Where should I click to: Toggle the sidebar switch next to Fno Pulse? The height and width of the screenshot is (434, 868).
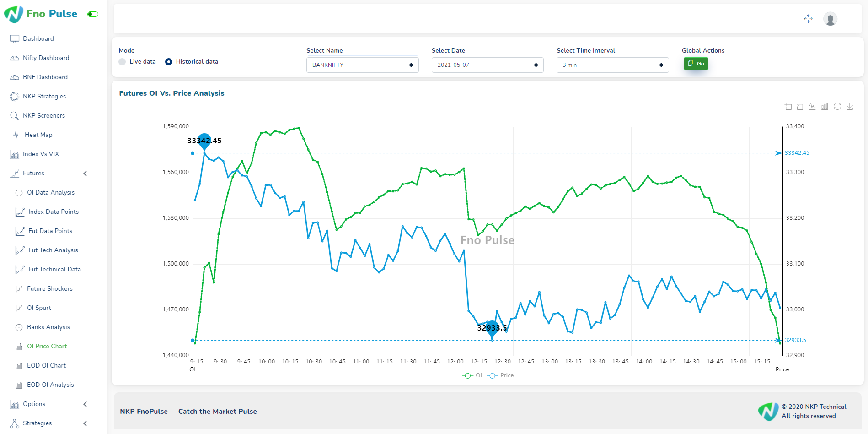tap(93, 14)
